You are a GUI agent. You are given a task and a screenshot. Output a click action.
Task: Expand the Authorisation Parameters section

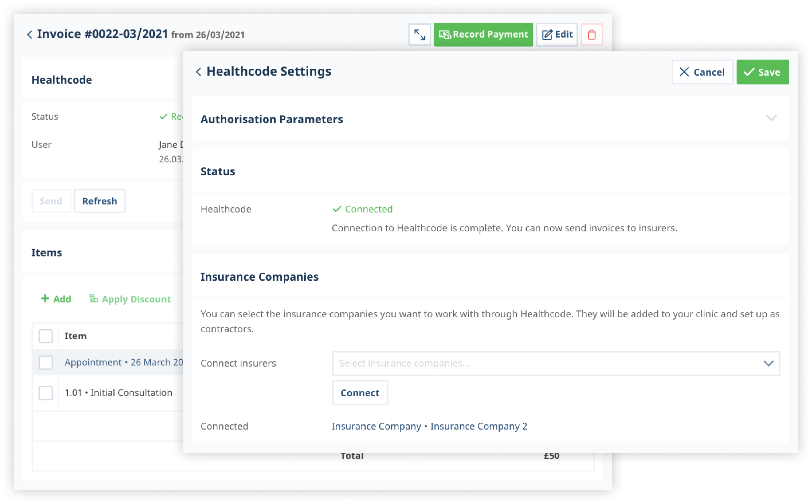click(x=771, y=118)
